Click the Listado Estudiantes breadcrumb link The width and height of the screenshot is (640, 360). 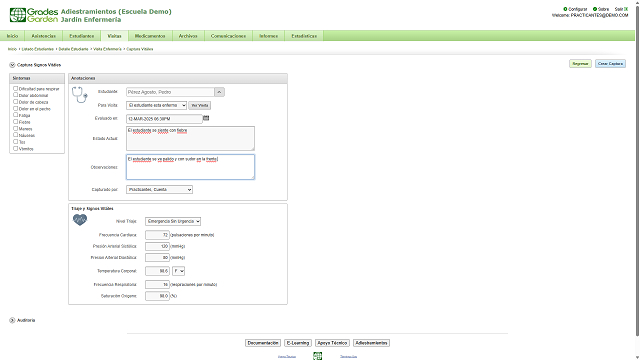click(x=38, y=49)
